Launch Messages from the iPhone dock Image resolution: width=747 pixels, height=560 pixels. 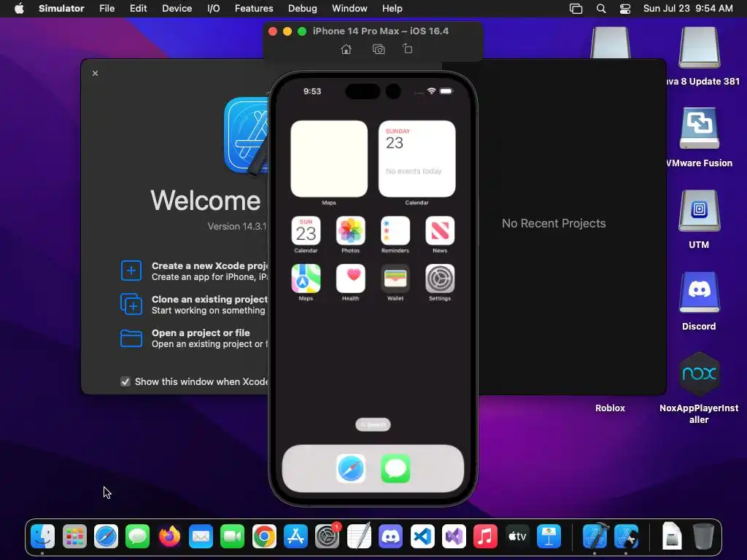pos(395,469)
